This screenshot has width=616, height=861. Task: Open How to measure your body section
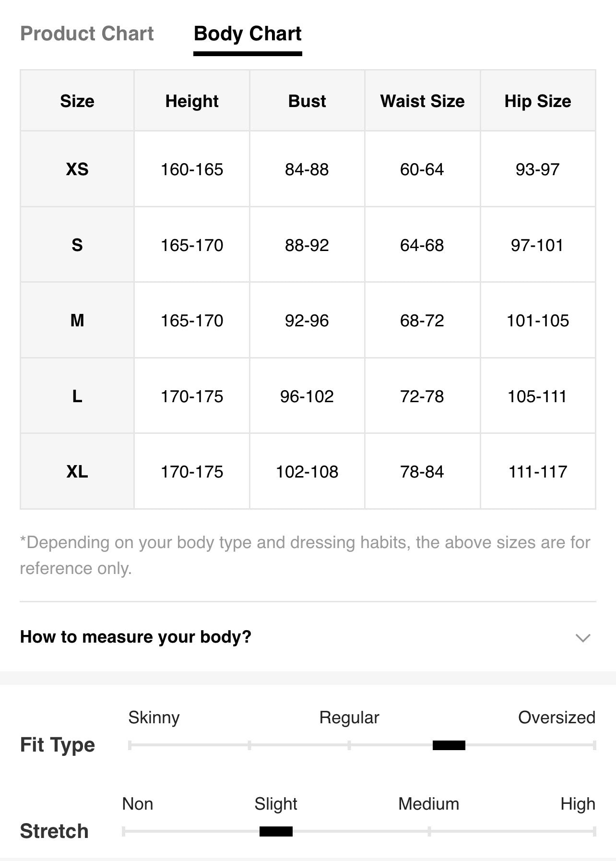point(308,637)
